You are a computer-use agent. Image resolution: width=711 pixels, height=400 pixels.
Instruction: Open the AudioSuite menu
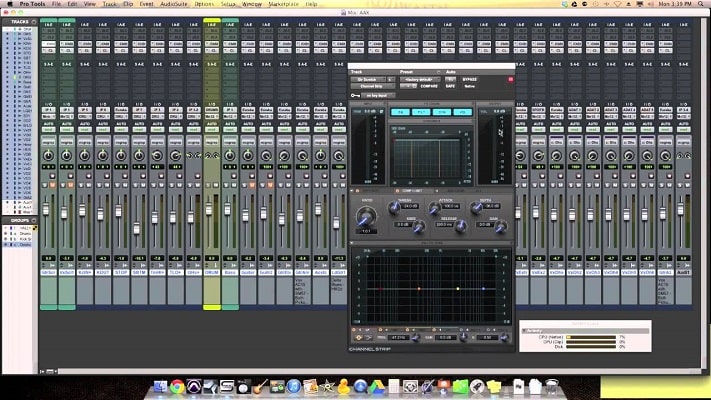click(x=174, y=4)
